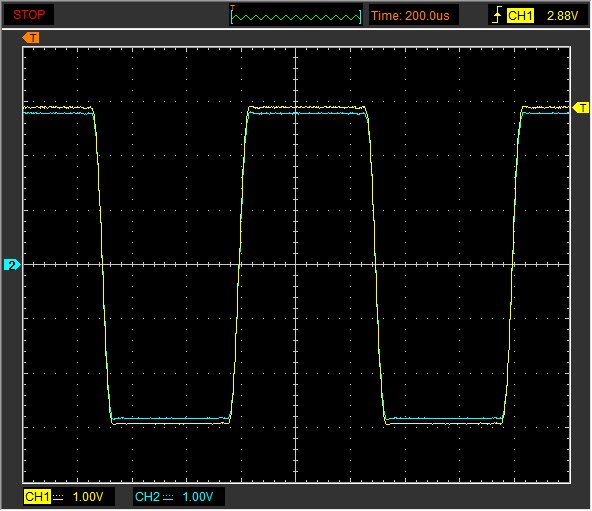
Task: Click the yellow trigger level marker on right
Action: point(581,108)
